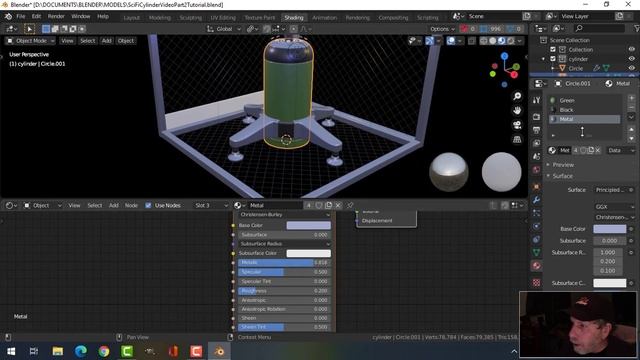Screen dimensions: 640x360
Task: Hide Circle object using eye icon
Action: tap(632, 68)
